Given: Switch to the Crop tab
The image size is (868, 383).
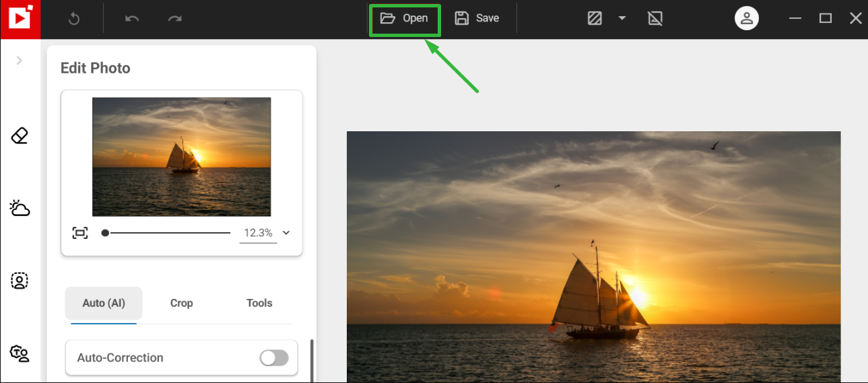Looking at the screenshot, I should click(x=181, y=303).
